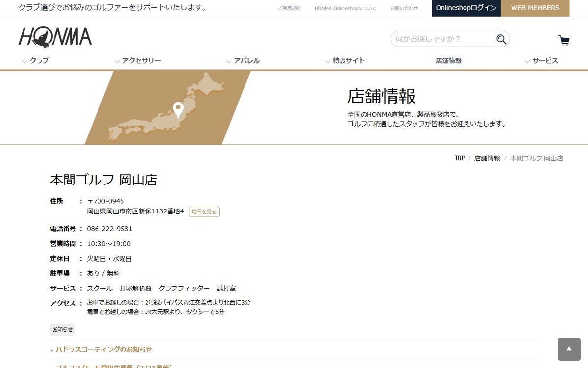This screenshot has height=368, width=588.
Task: Click the address 岡山県岡山市南区新保1132番地4
Action: [135, 211]
